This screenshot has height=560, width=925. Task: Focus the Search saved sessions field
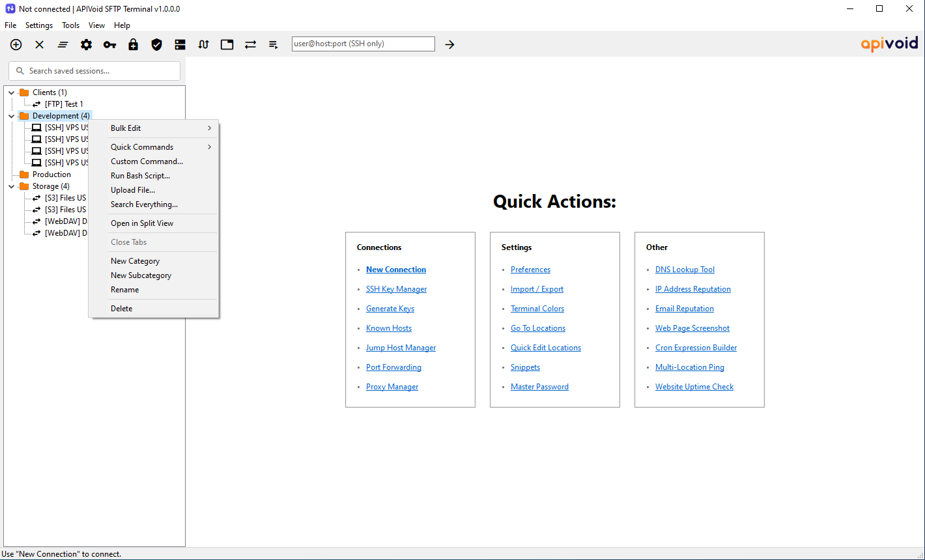94,71
